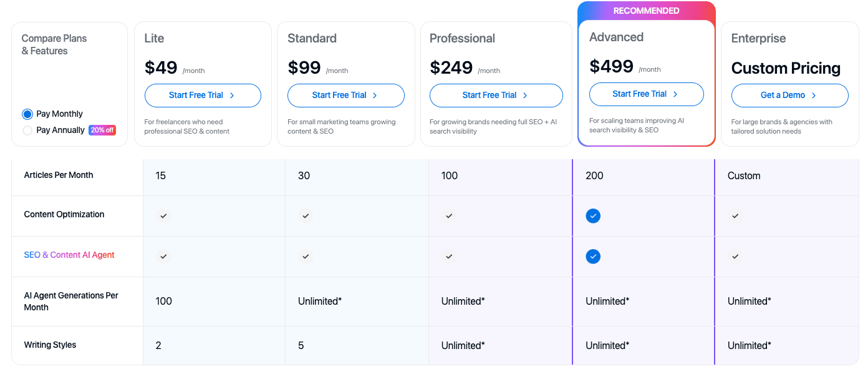Start free trial for Lite plan
The width and height of the screenshot is (868, 374).
pos(203,96)
